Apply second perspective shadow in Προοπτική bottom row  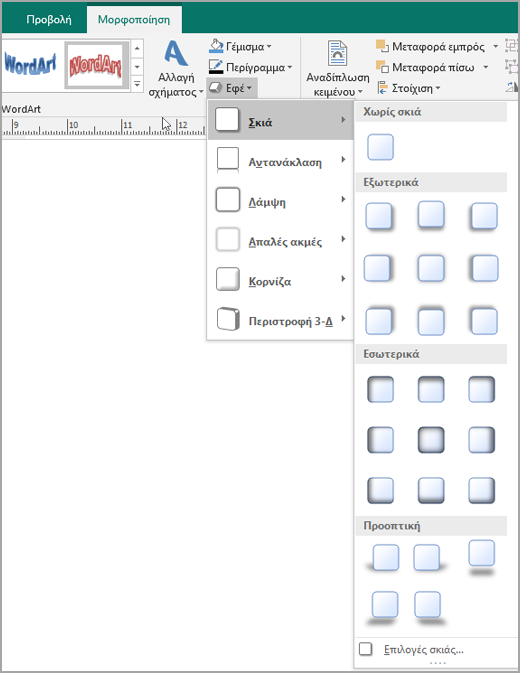coord(429,608)
